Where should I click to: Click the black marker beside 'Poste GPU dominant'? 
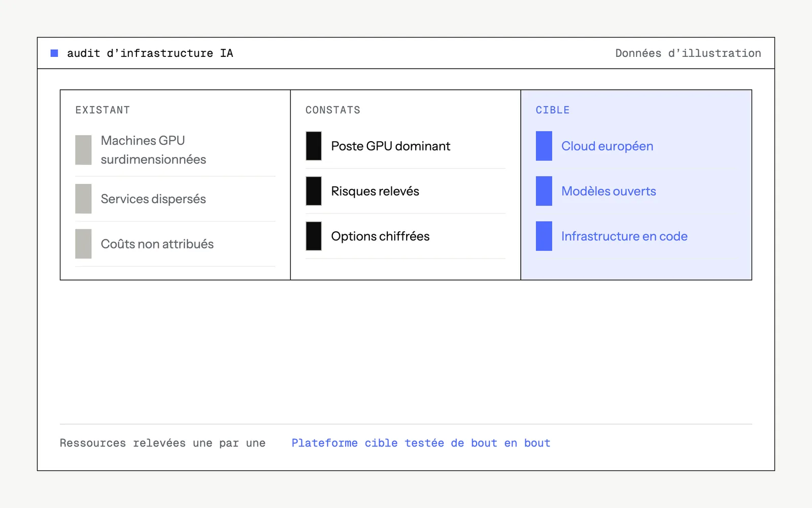tap(314, 146)
